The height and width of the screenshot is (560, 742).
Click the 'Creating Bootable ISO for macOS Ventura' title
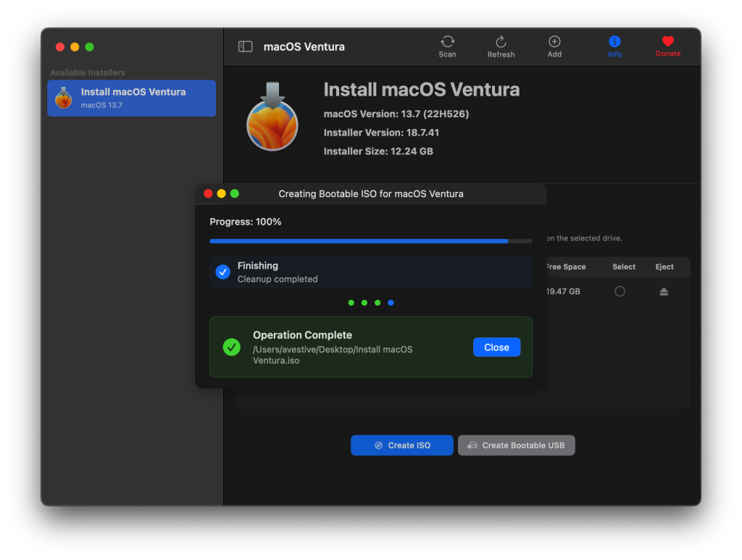click(x=371, y=194)
